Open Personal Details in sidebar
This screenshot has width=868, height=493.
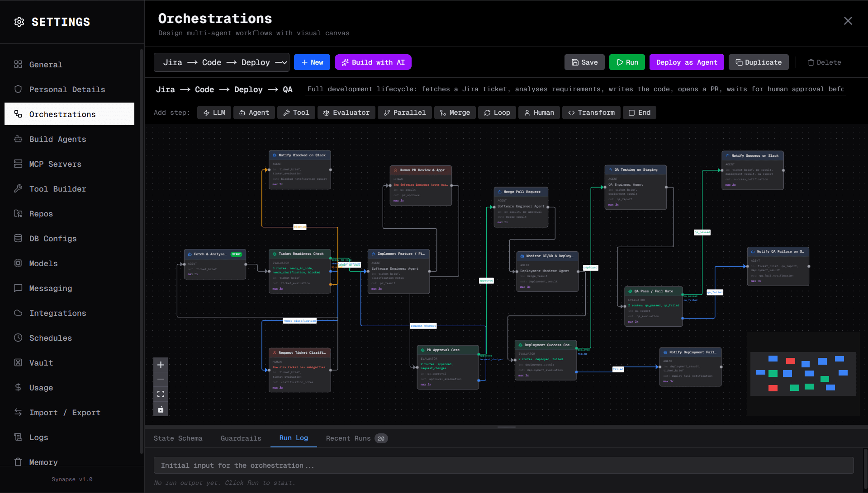click(x=69, y=89)
